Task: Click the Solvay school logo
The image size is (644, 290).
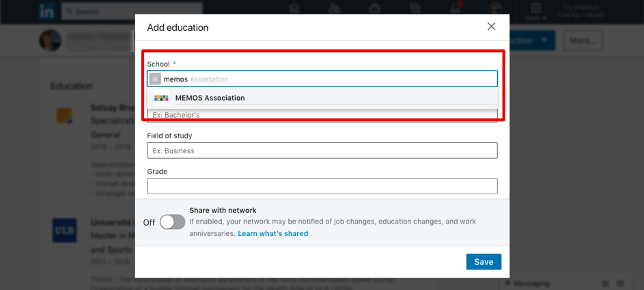Action: [64, 116]
